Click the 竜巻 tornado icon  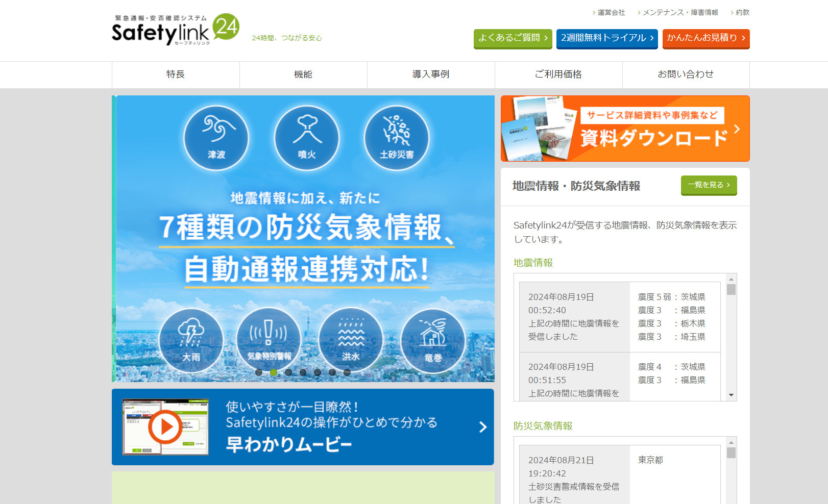click(433, 340)
